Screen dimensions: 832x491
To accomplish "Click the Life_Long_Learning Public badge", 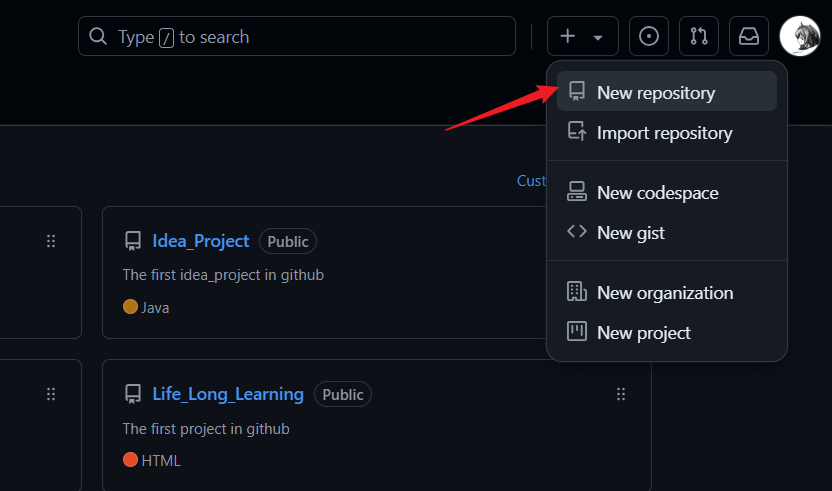I will click(x=343, y=394).
